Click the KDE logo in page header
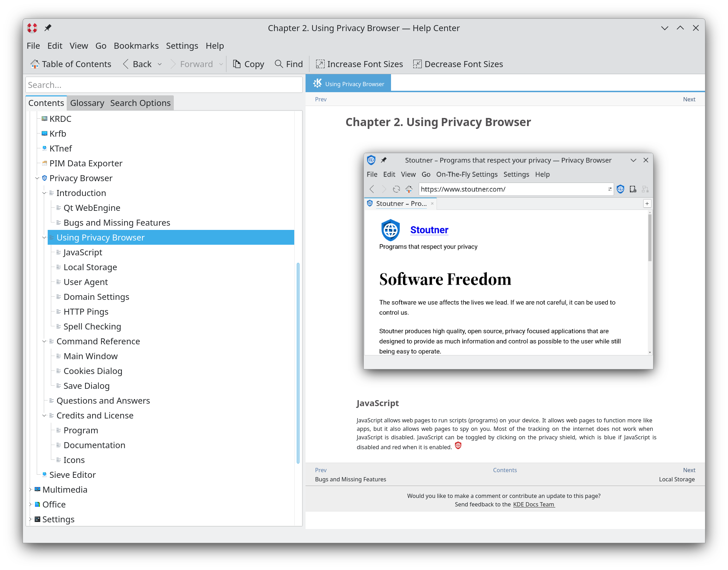 [x=318, y=83]
